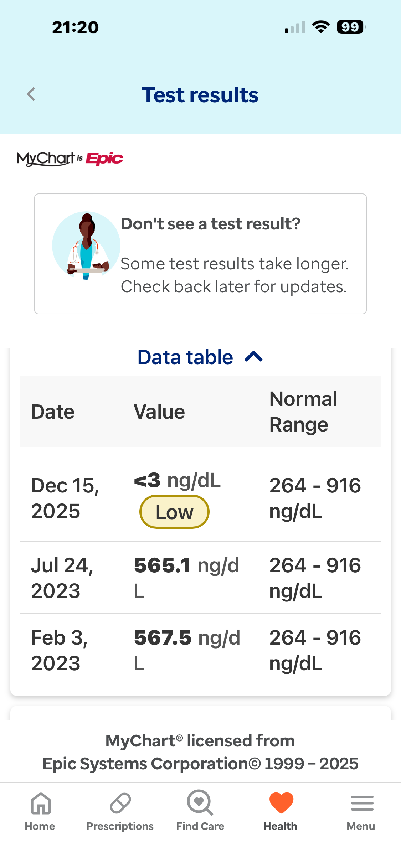Tap the 567.5 ng/dL value
Image resolution: width=401 pixels, height=868 pixels.
[x=187, y=650]
